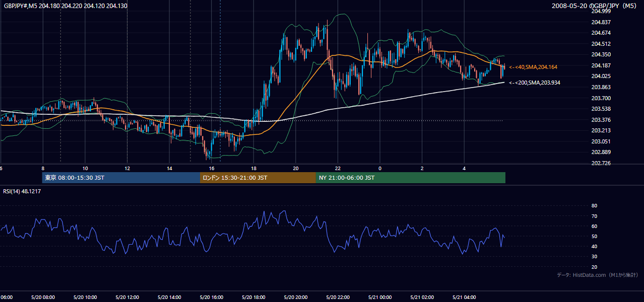
Task: Click the 202.726 price axis label
Action: point(601,163)
